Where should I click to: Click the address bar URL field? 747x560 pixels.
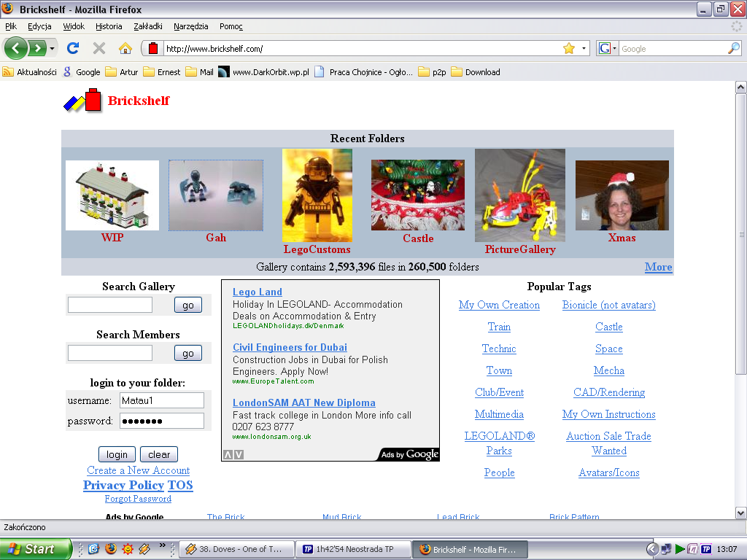click(x=362, y=49)
